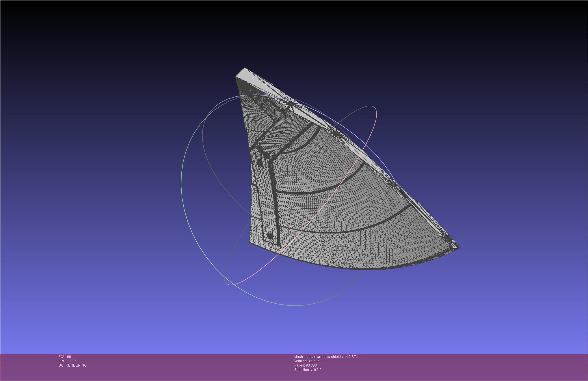Click the Selection: v: 0 f: 0 text
This screenshot has width=588, height=381.
[308, 370]
